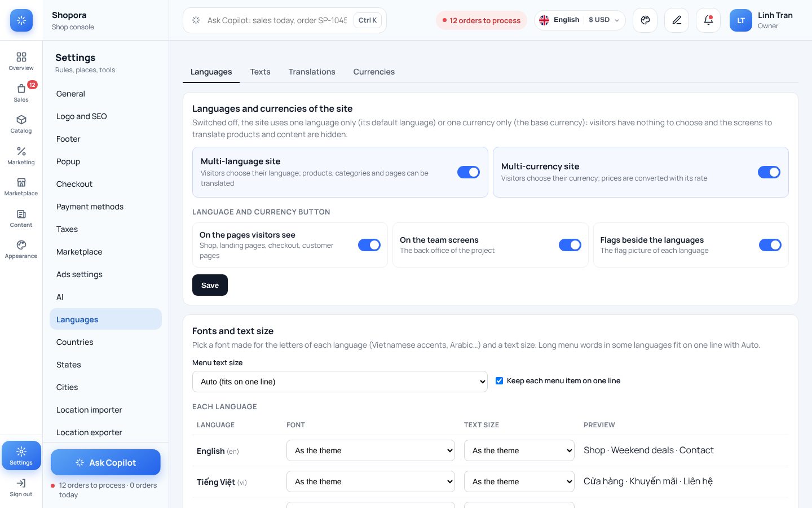Open the Content section icon
Image resolution: width=812 pixels, height=508 pixels.
coord(21,218)
